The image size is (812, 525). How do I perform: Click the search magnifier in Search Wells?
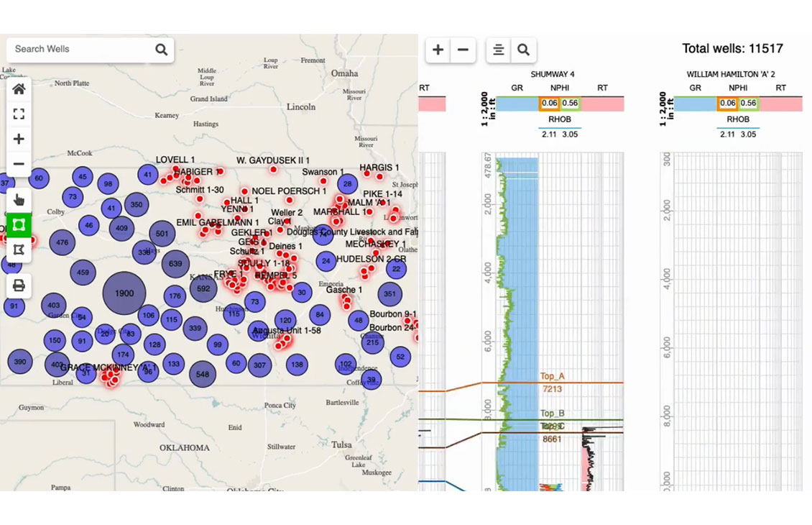[161, 49]
